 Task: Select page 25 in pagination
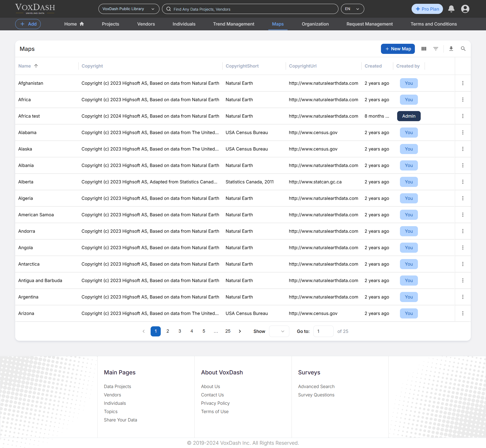click(228, 331)
